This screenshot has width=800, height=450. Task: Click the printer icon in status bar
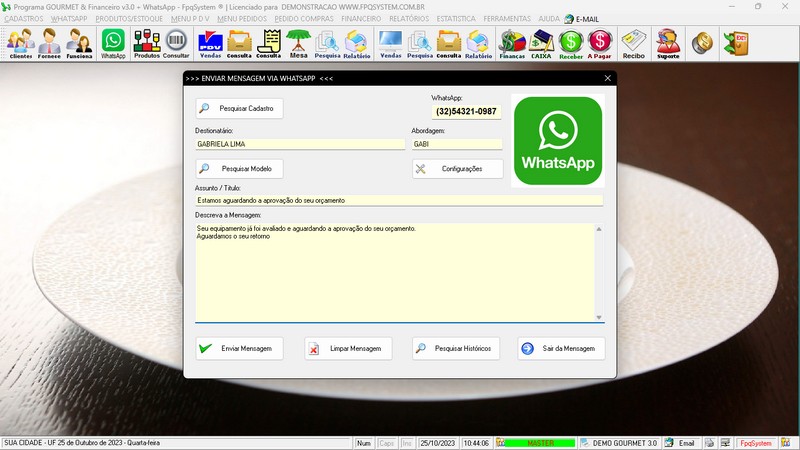pos(709,443)
